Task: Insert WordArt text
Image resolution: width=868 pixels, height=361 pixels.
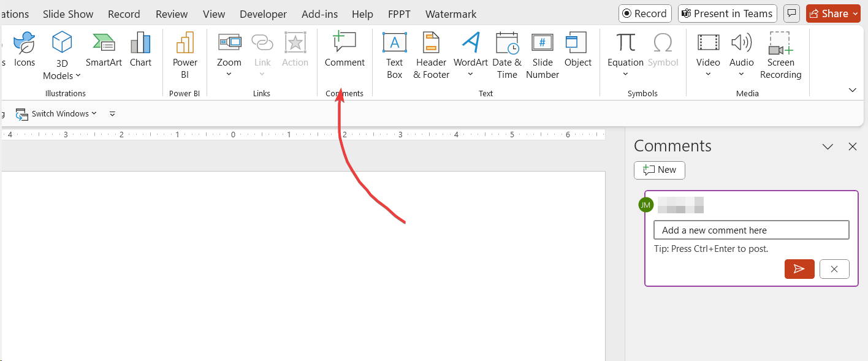Action: (470, 49)
